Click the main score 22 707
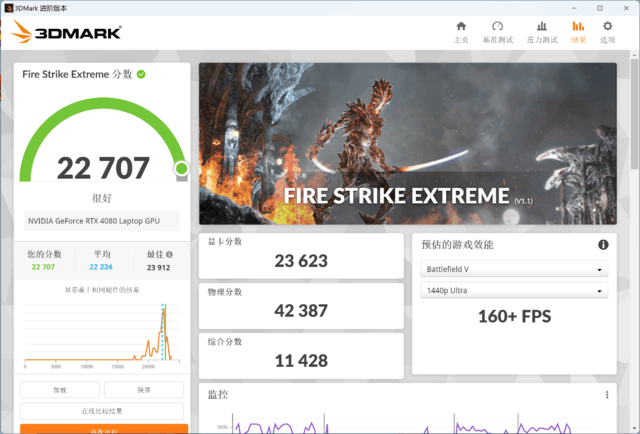 [x=103, y=168]
